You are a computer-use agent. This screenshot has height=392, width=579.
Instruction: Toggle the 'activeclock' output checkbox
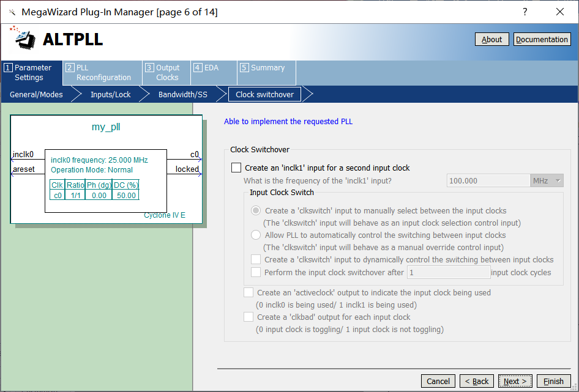tap(248, 293)
